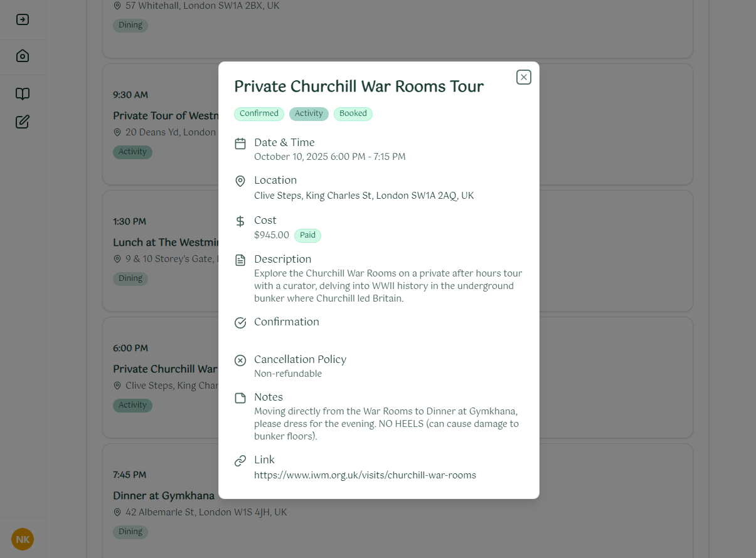Open the Churchill War Rooms IWM link
The height and width of the screenshot is (558, 756).
click(x=365, y=475)
